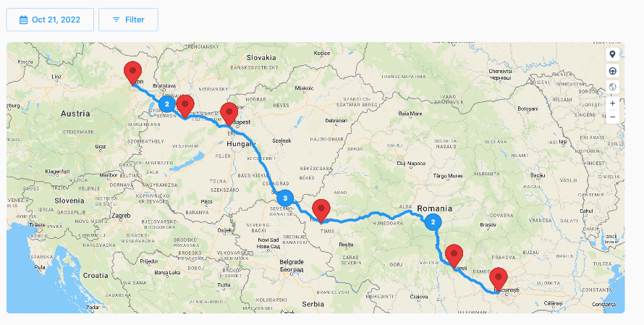Expand the blue cluster 2 near Bratislava
The height and width of the screenshot is (325, 644).
pos(166,104)
